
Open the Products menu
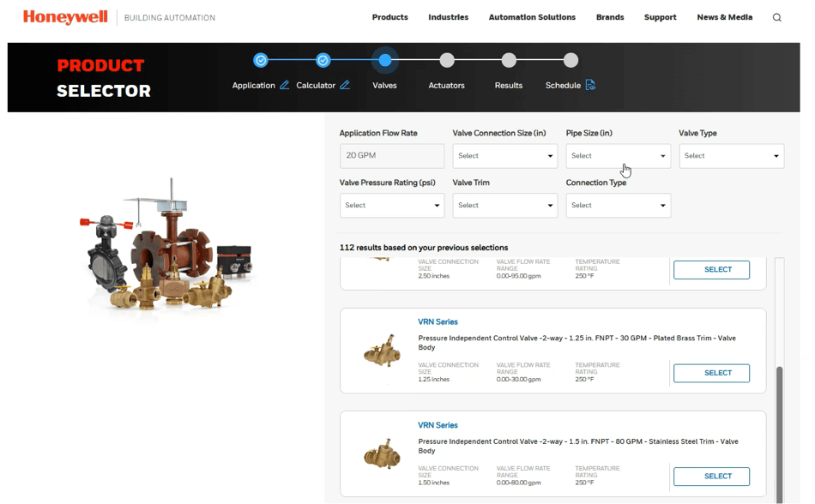pyautogui.click(x=389, y=17)
